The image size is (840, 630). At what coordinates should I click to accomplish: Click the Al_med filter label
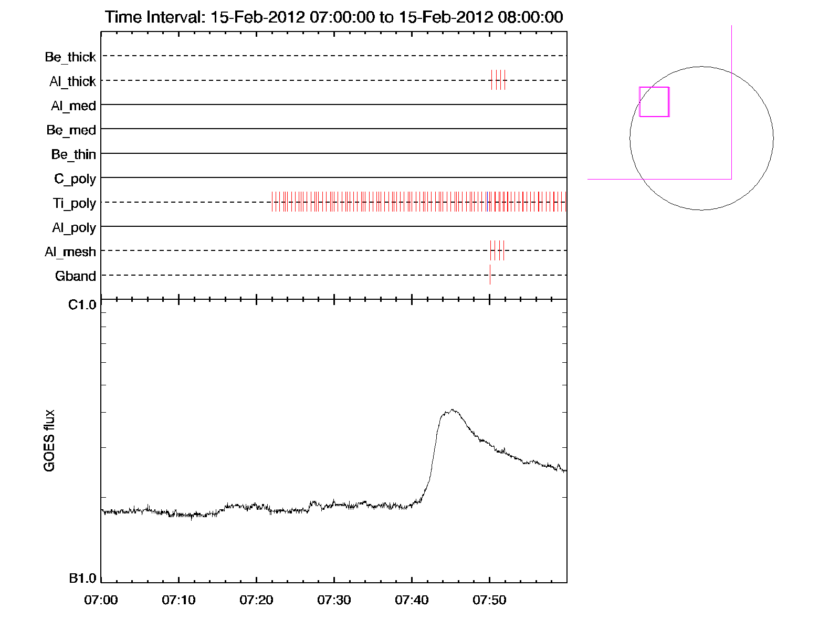[73, 106]
